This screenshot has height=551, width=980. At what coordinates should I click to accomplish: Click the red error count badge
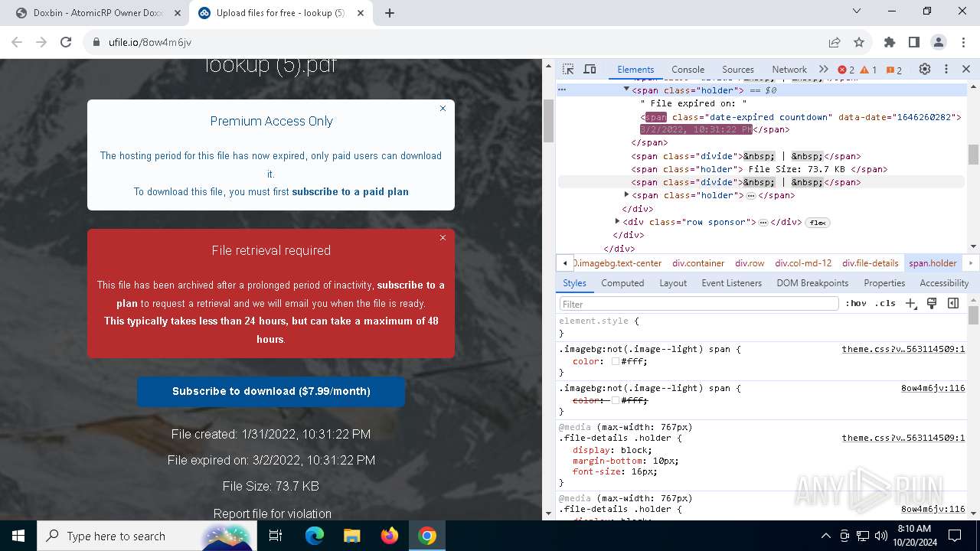[x=846, y=70]
